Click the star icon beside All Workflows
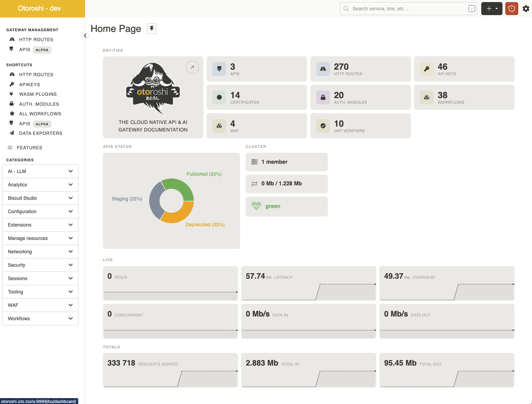Viewport: 532px width, 404px height. 12,113
